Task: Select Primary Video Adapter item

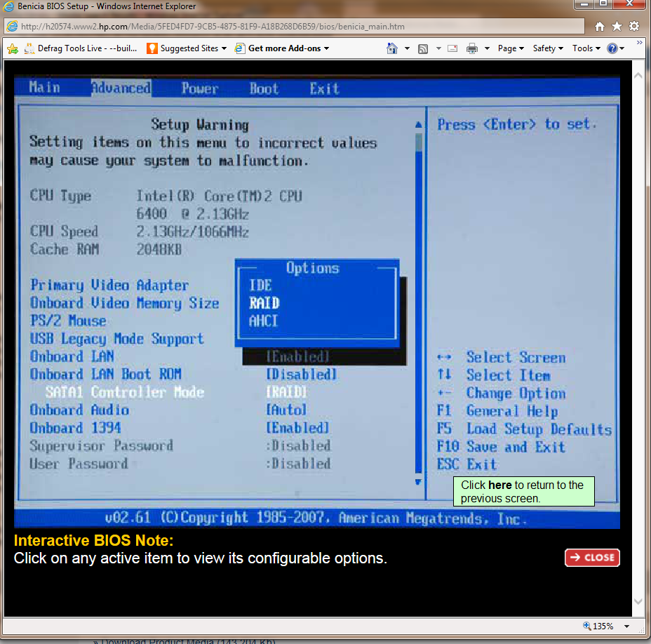Action: point(109,286)
